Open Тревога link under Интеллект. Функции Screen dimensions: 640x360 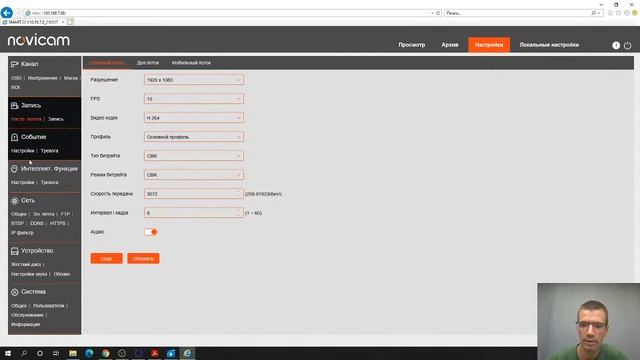[x=49, y=182]
